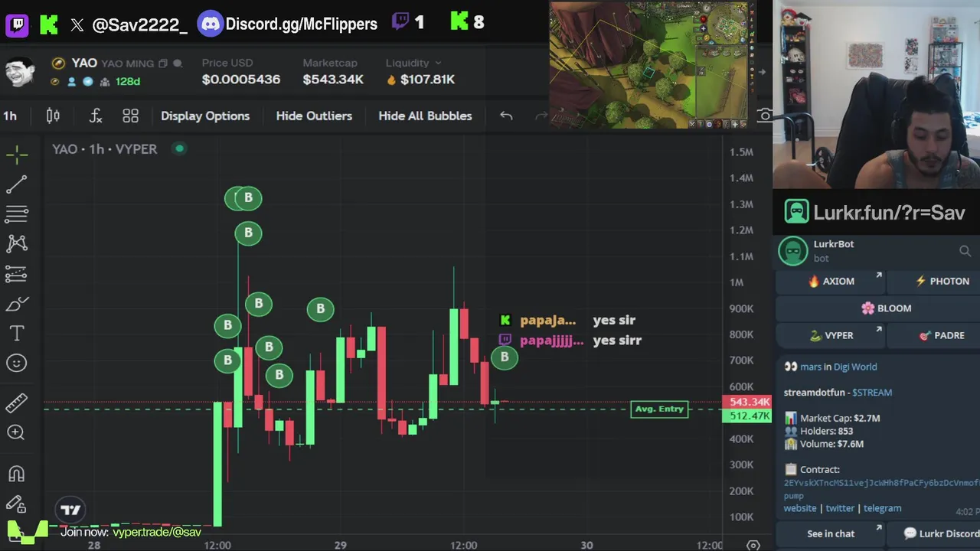Toggle Hide Outliers option
The height and width of the screenshot is (551, 980).
click(x=314, y=116)
